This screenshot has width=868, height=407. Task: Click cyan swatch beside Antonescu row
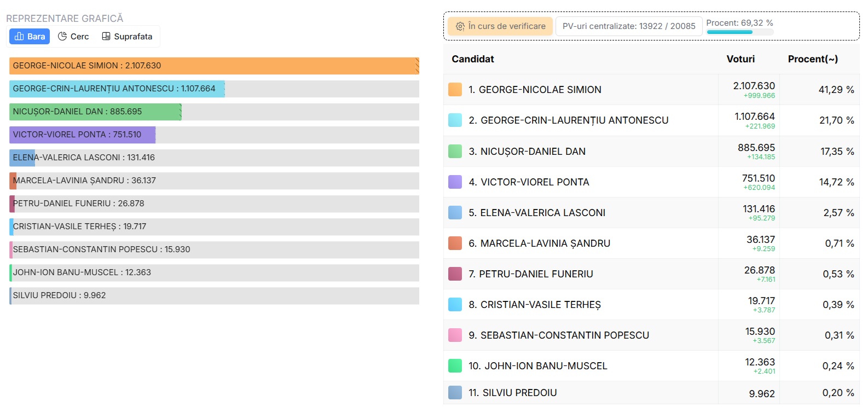click(455, 120)
